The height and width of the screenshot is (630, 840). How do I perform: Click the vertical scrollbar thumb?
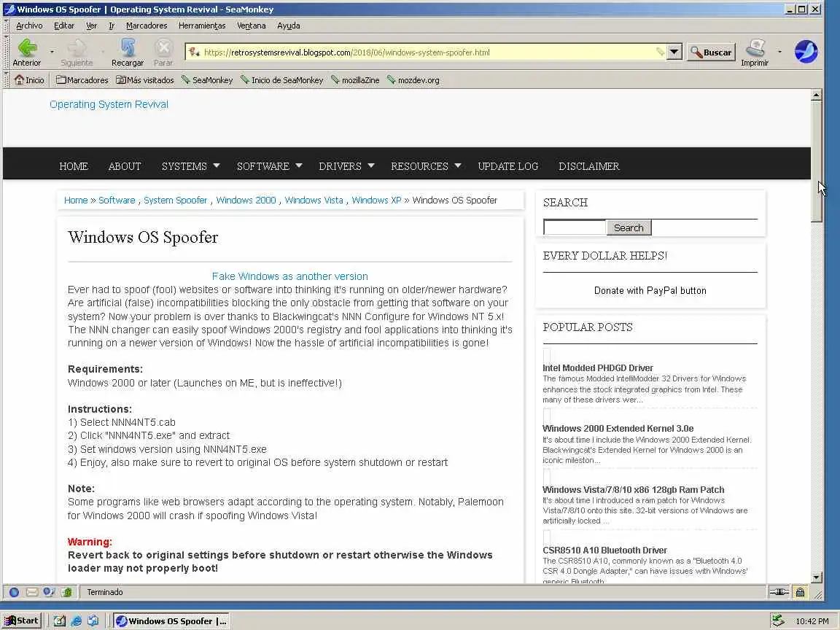pyautogui.click(x=816, y=160)
